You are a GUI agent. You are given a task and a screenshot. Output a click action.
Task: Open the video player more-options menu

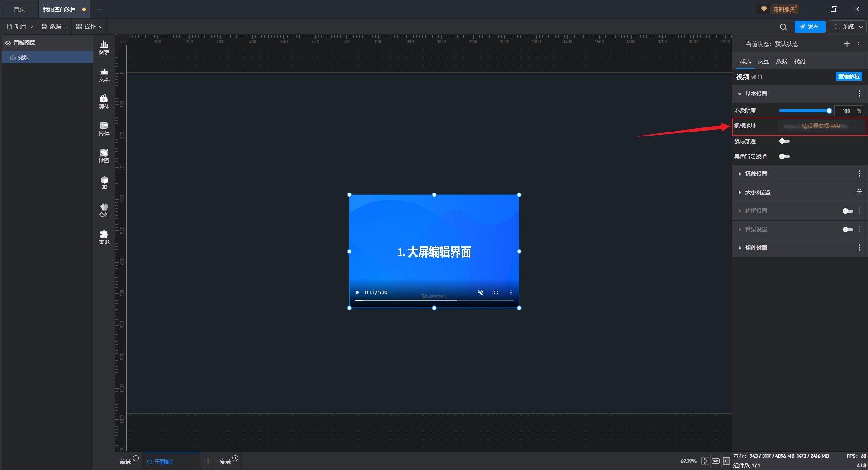511,292
